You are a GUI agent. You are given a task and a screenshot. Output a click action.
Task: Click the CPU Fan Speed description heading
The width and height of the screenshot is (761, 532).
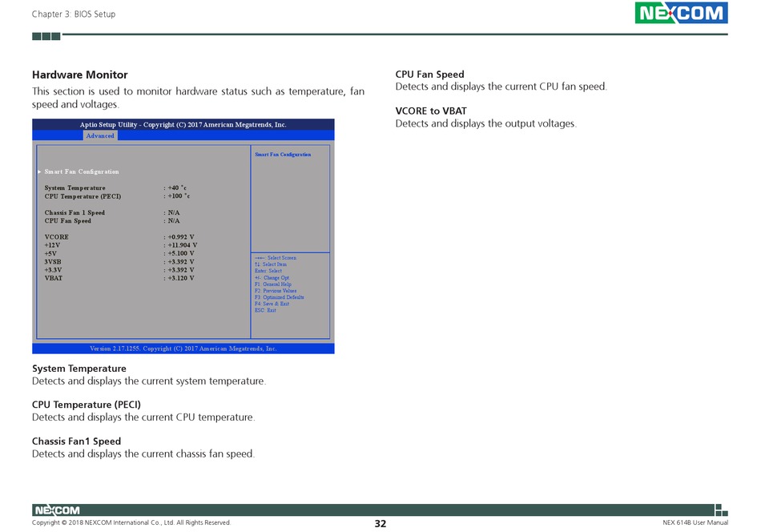tap(429, 75)
